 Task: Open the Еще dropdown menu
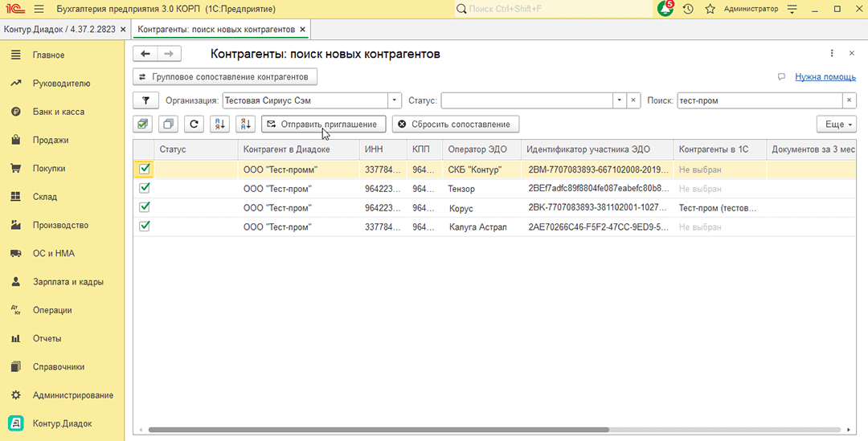[837, 124]
